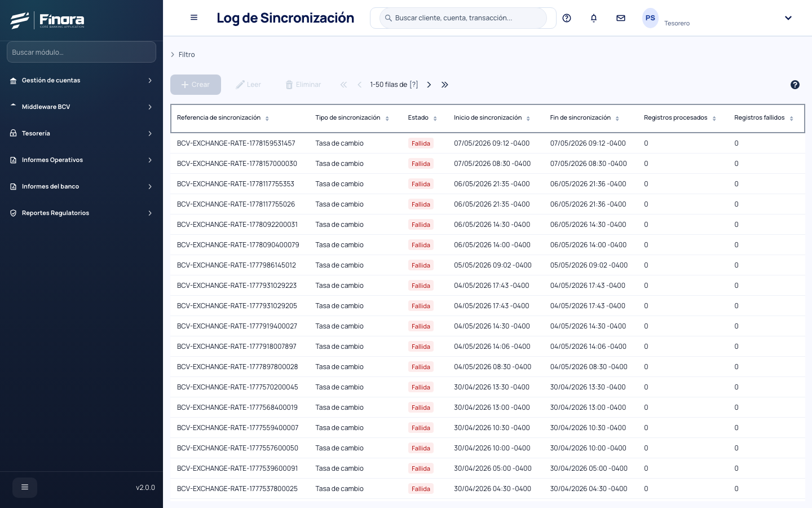Sort by Inicio de sincronización column

(528, 119)
